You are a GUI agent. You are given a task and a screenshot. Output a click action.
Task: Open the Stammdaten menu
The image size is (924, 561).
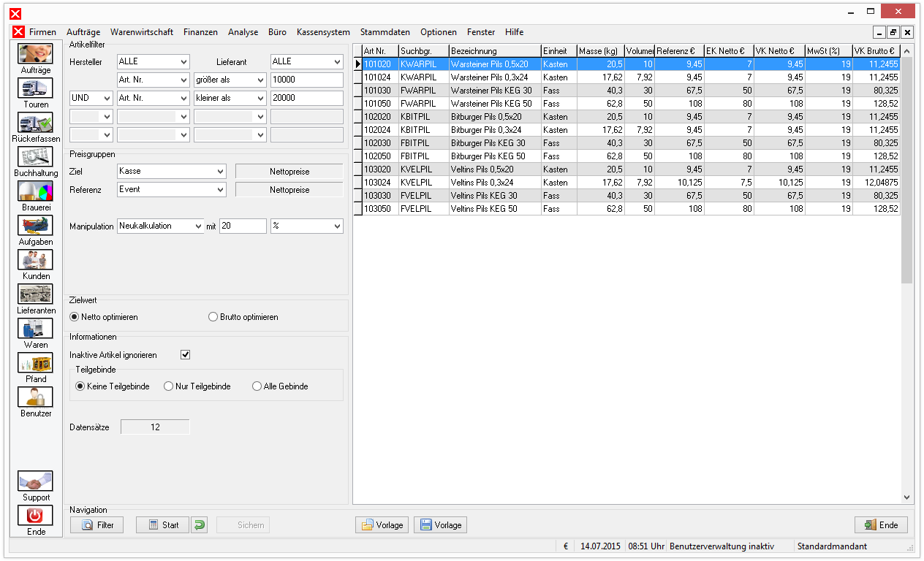click(x=385, y=32)
